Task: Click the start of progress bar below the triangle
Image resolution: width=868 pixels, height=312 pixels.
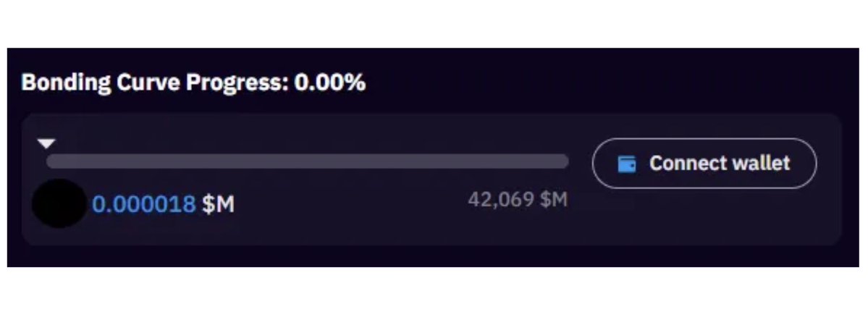Action: pyautogui.click(x=54, y=161)
